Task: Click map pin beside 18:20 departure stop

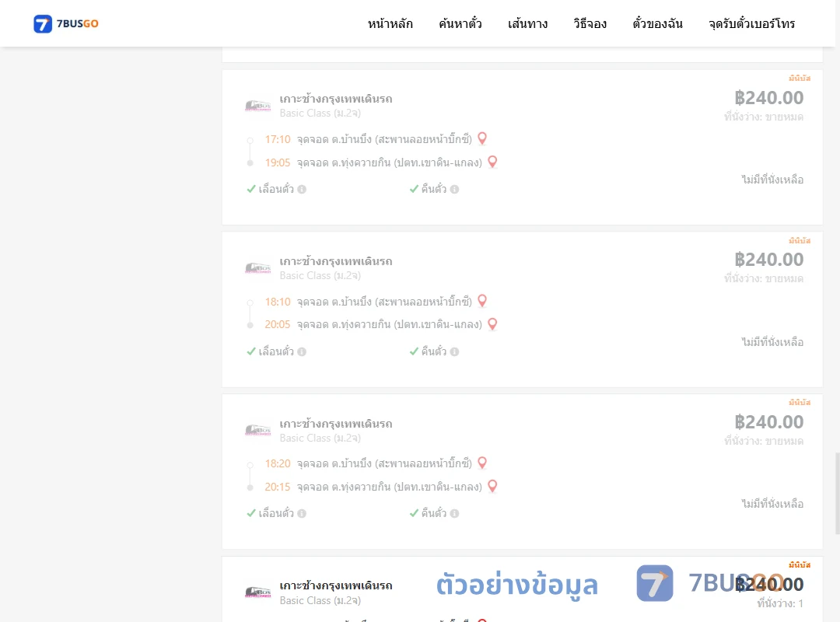Action: tap(482, 463)
